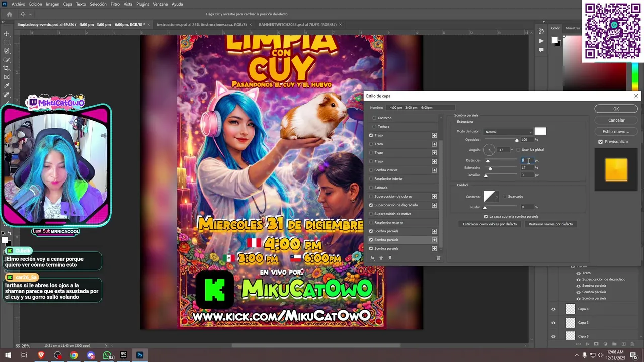The height and width of the screenshot is (362, 644).
Task: Click the Opacidad slider handle
Action: tap(517, 140)
